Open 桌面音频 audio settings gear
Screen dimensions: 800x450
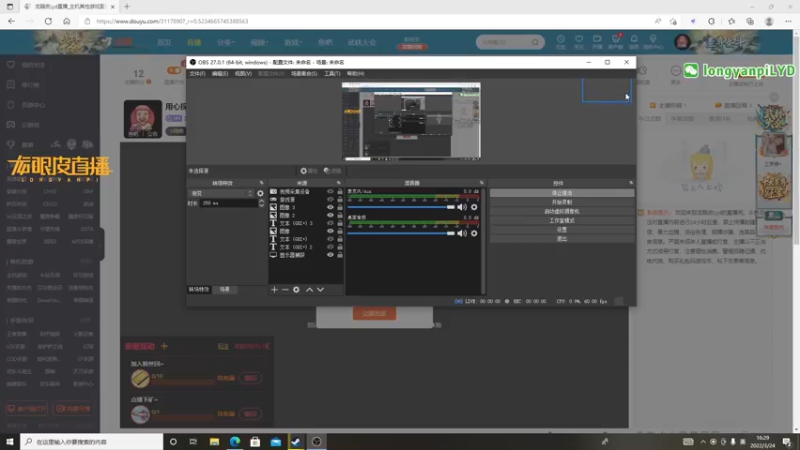[x=474, y=233]
